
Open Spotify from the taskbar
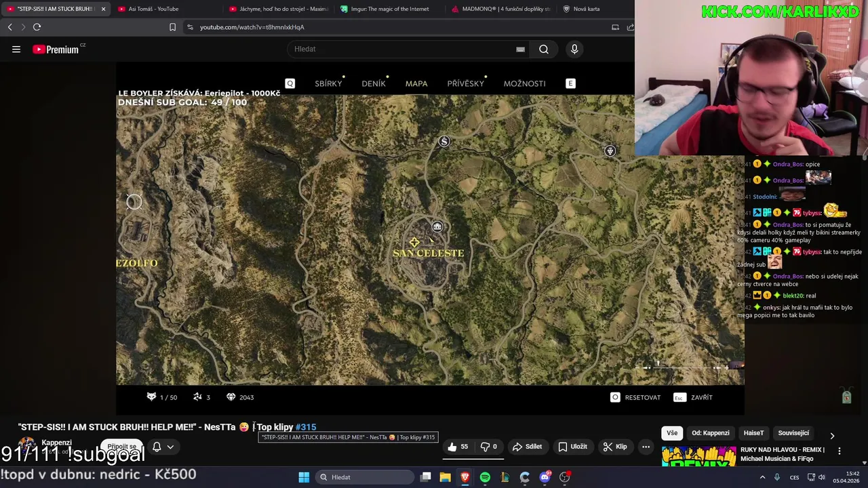(x=485, y=477)
